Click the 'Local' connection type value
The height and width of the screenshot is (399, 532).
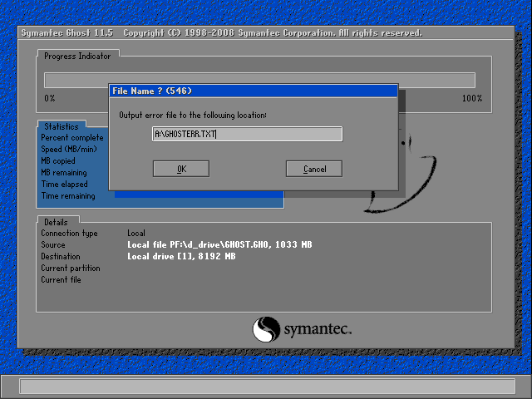point(136,233)
